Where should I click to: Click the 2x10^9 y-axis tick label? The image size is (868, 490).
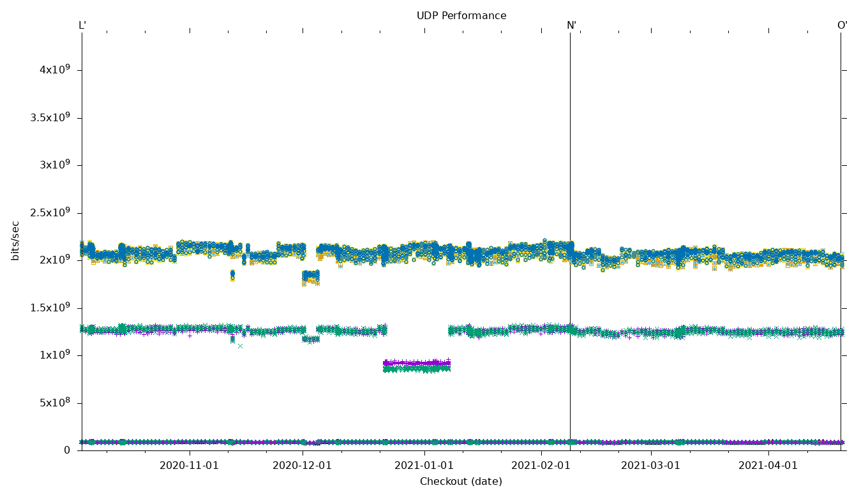(x=56, y=259)
